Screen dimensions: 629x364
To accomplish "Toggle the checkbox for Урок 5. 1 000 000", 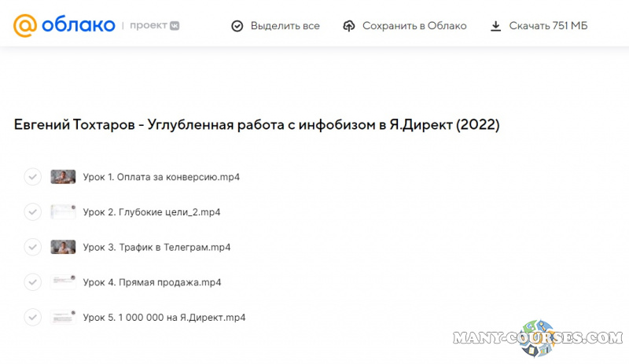I will tap(32, 318).
